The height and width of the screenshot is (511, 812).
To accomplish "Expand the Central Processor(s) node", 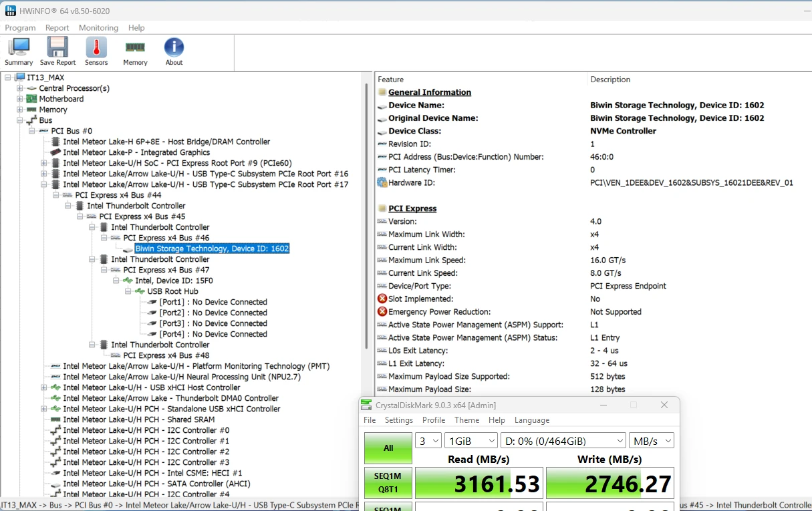I will pos(20,88).
